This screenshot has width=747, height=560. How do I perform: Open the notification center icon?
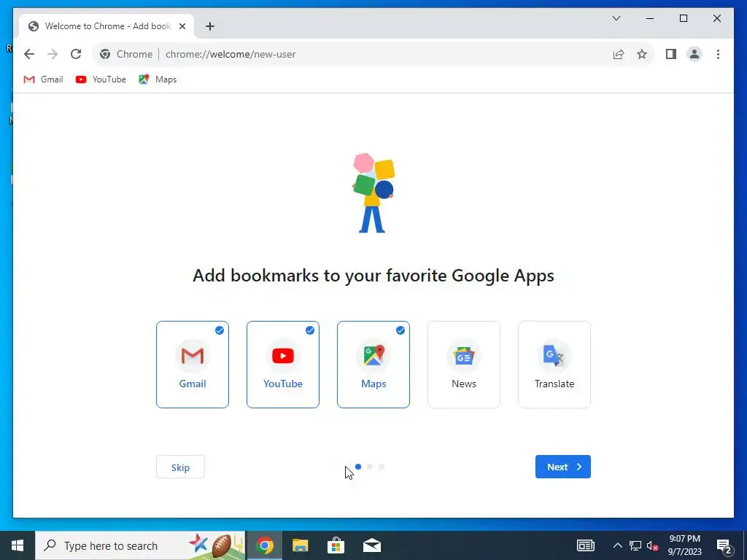724,545
